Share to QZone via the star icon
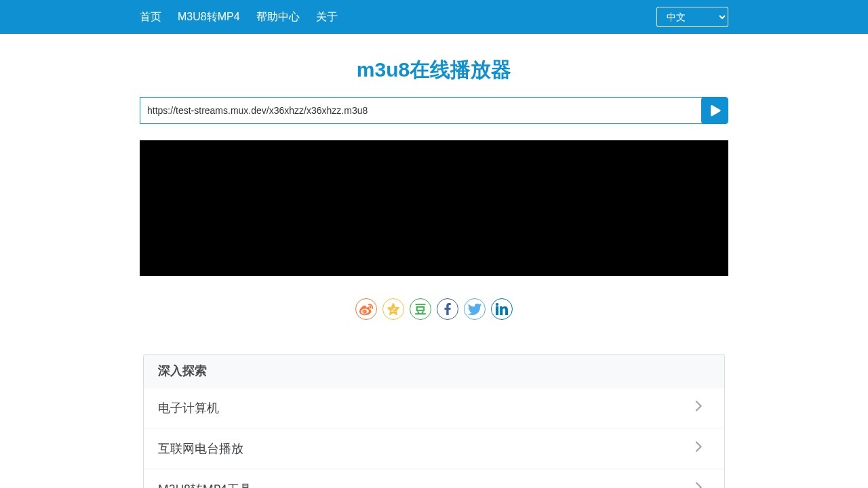The width and height of the screenshot is (868, 488). point(393,309)
